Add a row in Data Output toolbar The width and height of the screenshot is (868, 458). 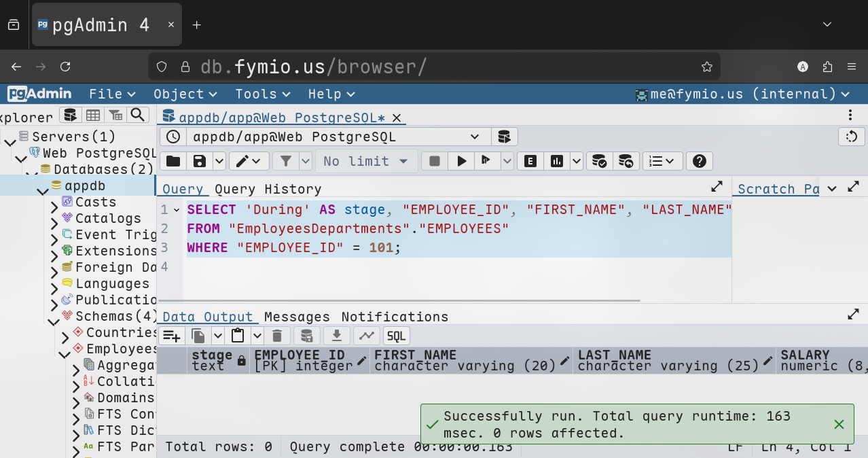click(x=171, y=336)
